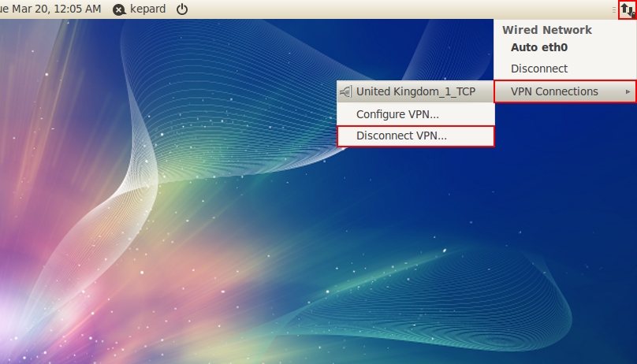Open Configure VPN... menu entry

coord(415,114)
